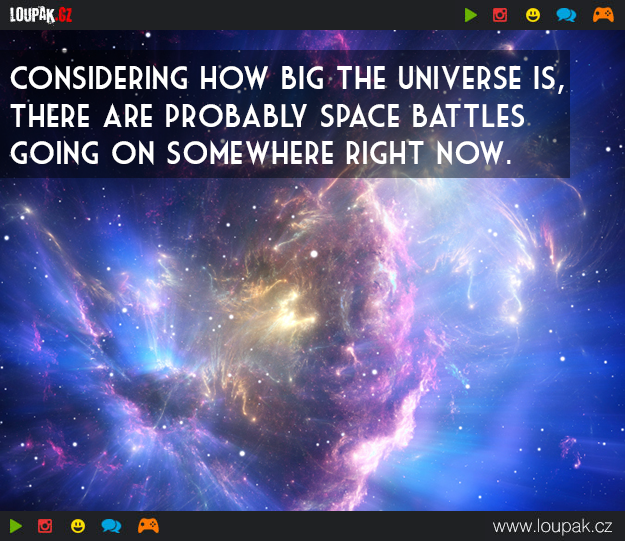Viewport: 625px width, 541px height.
Task: Click the green play icon in header
Action: pos(471,15)
